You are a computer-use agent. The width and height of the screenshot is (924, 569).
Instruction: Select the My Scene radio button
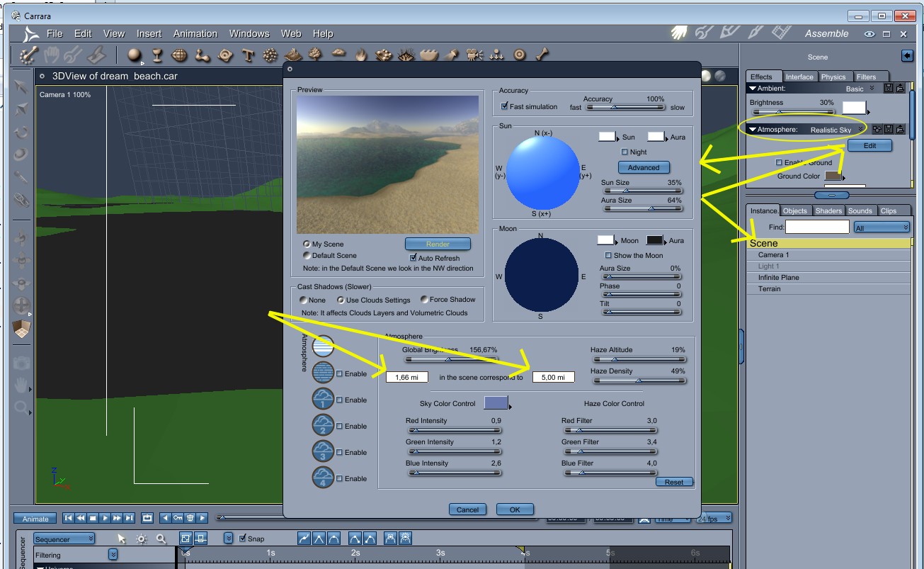[307, 244]
